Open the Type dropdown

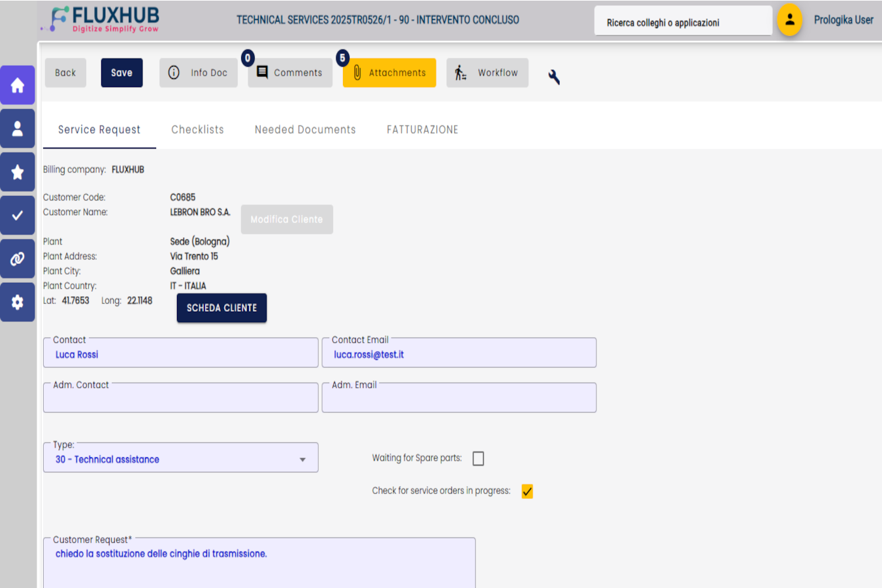[x=302, y=459]
